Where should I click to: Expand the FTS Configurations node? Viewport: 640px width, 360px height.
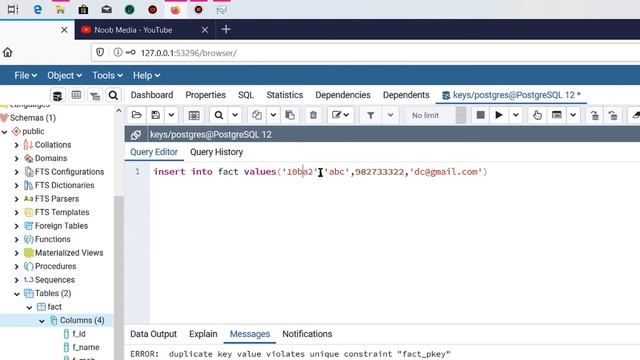16,172
